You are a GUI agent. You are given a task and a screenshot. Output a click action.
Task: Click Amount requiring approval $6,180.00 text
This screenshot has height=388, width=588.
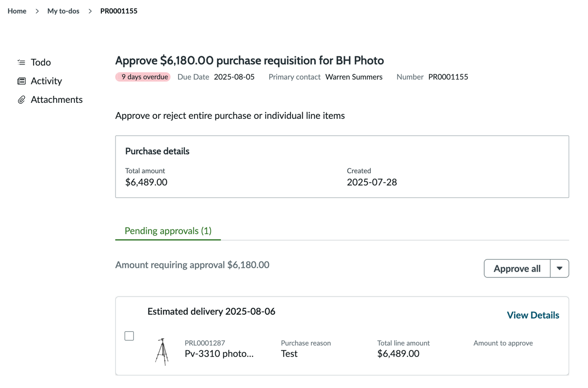[x=192, y=265]
